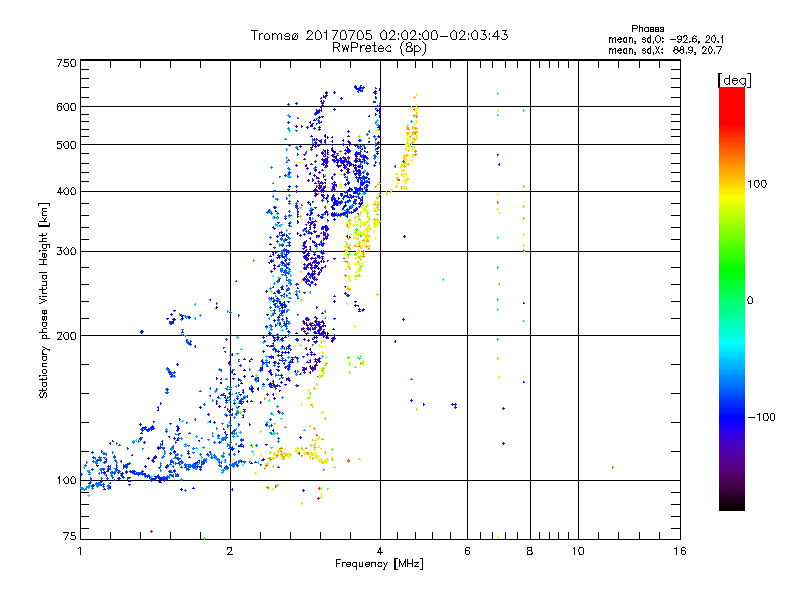
Task: Click the x-axis tick "8"
Action: click(x=530, y=551)
